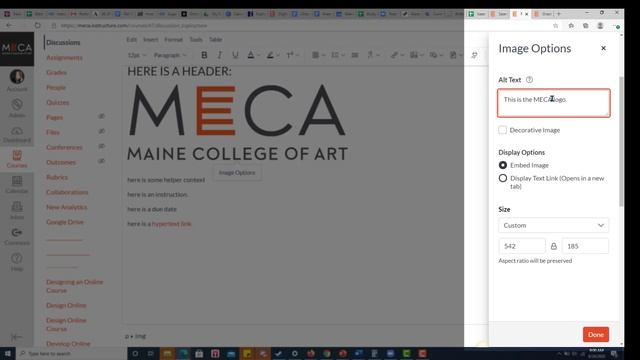Check the Decorative Image checkbox
The height and width of the screenshot is (360, 640).
(x=502, y=130)
